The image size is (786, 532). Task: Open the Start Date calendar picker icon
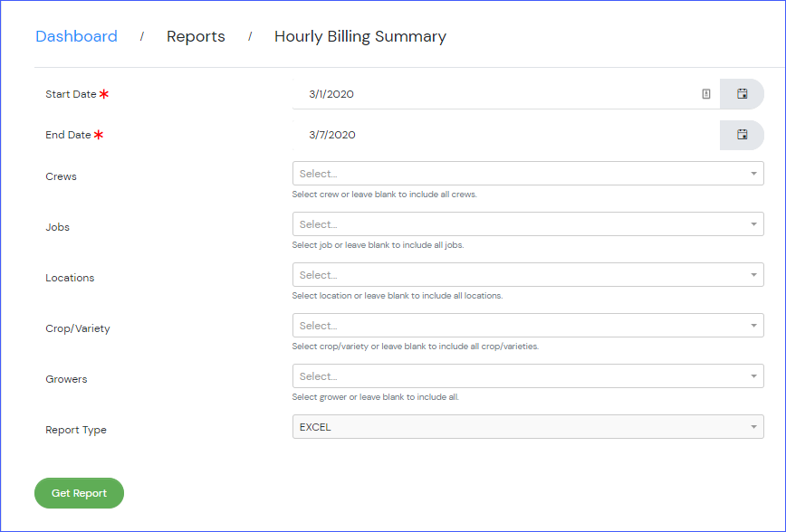point(742,94)
